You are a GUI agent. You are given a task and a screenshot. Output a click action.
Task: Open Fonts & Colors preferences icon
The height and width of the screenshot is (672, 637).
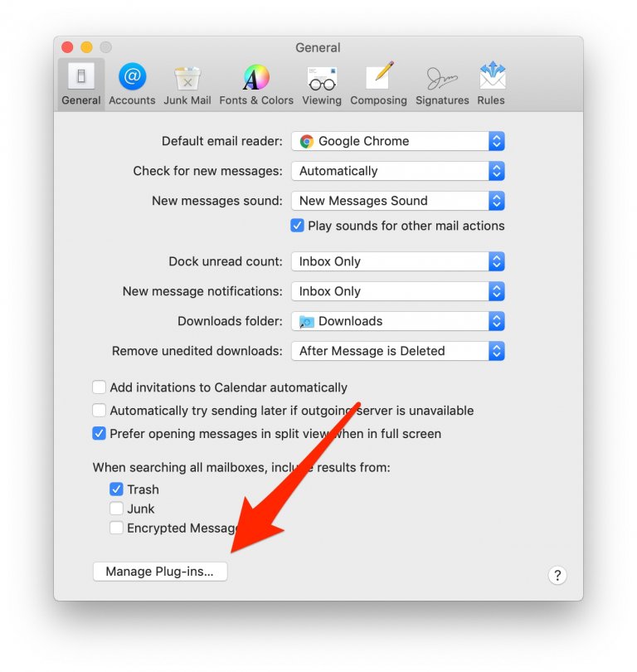256,77
